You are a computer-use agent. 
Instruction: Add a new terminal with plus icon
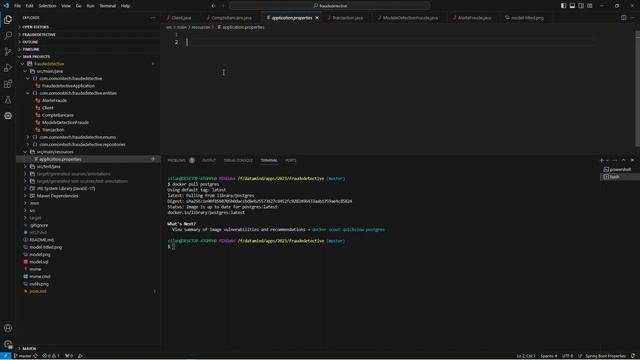(602, 160)
